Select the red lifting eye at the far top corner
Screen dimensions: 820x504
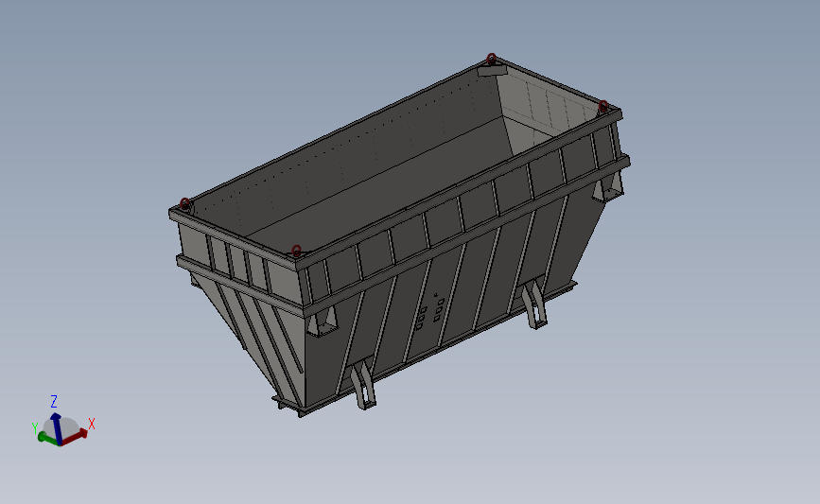coord(491,58)
